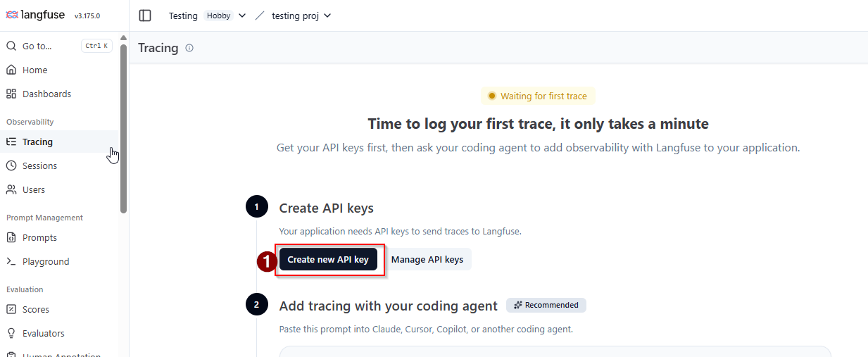Screen dimensions: 868x357
Task: Open Users in sidebar
Action: click(59, 189)
